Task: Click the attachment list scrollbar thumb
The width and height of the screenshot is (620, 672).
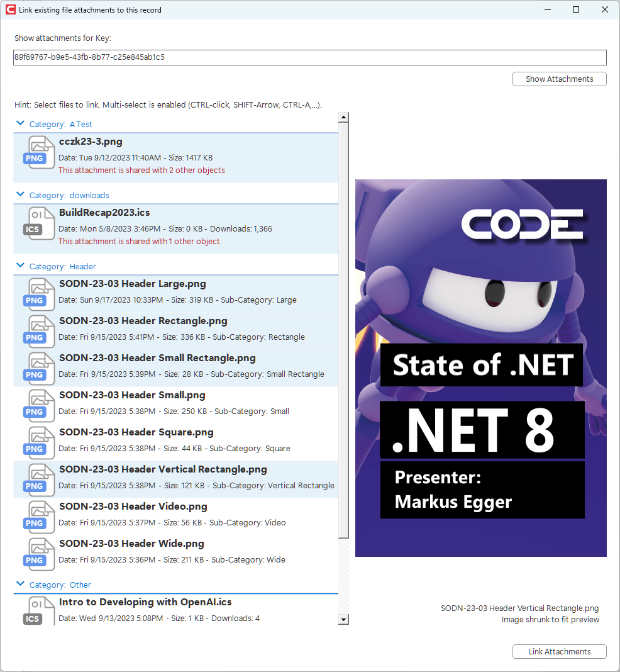Action: coord(343,330)
